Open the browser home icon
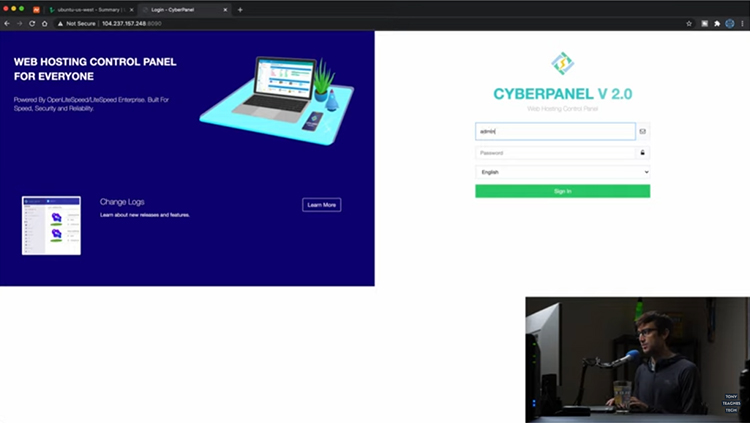This screenshot has width=750, height=423. pos(44,23)
